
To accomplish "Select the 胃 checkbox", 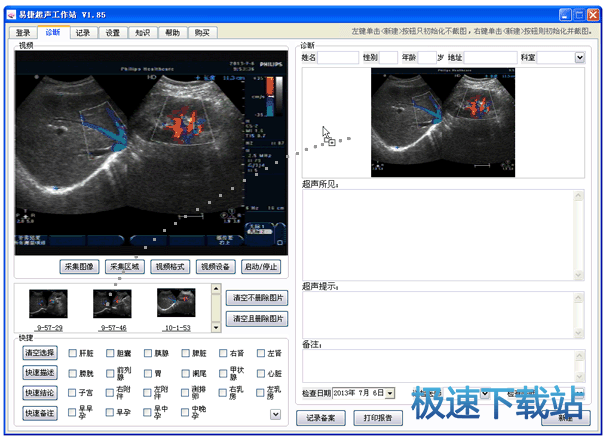I will (148, 373).
